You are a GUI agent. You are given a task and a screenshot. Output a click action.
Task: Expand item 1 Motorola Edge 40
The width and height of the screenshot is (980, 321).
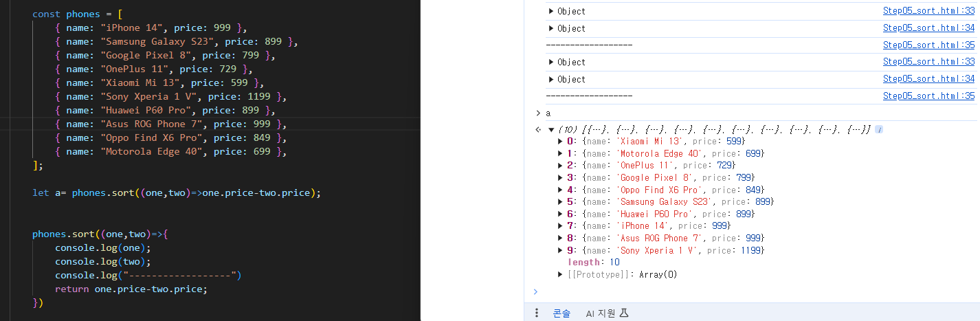click(561, 153)
